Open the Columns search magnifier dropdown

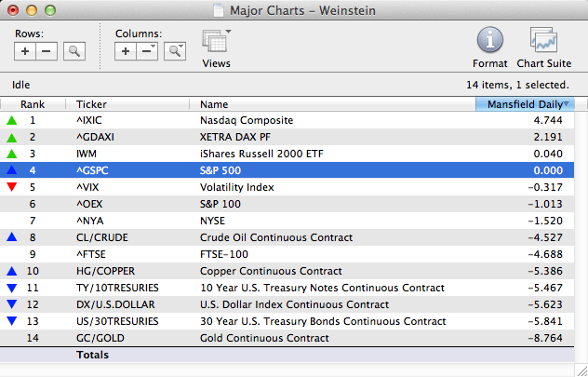(174, 51)
